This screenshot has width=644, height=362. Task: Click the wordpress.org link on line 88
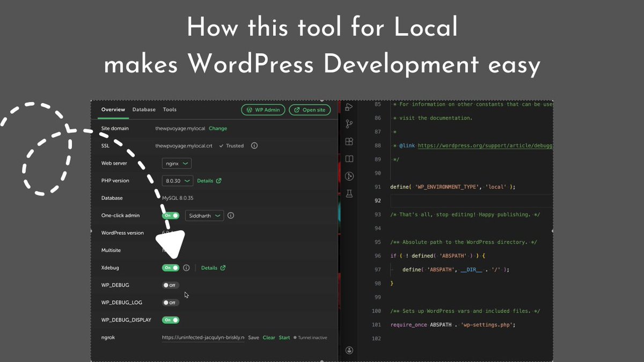485,145
